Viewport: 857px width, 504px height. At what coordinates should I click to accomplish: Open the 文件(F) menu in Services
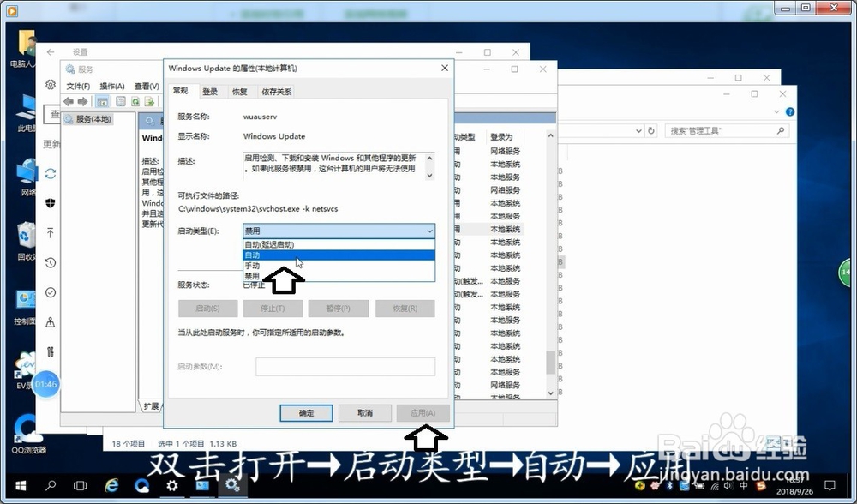[x=78, y=87]
